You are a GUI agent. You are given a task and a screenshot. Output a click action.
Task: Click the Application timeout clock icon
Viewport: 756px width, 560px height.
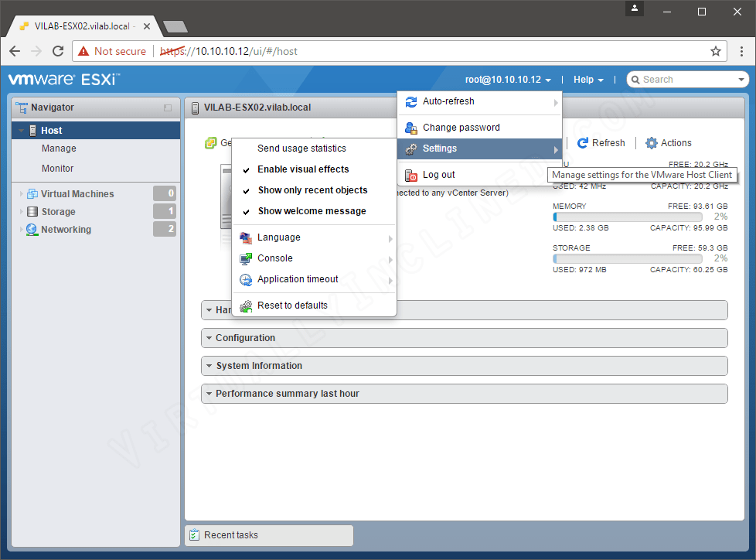pos(245,278)
